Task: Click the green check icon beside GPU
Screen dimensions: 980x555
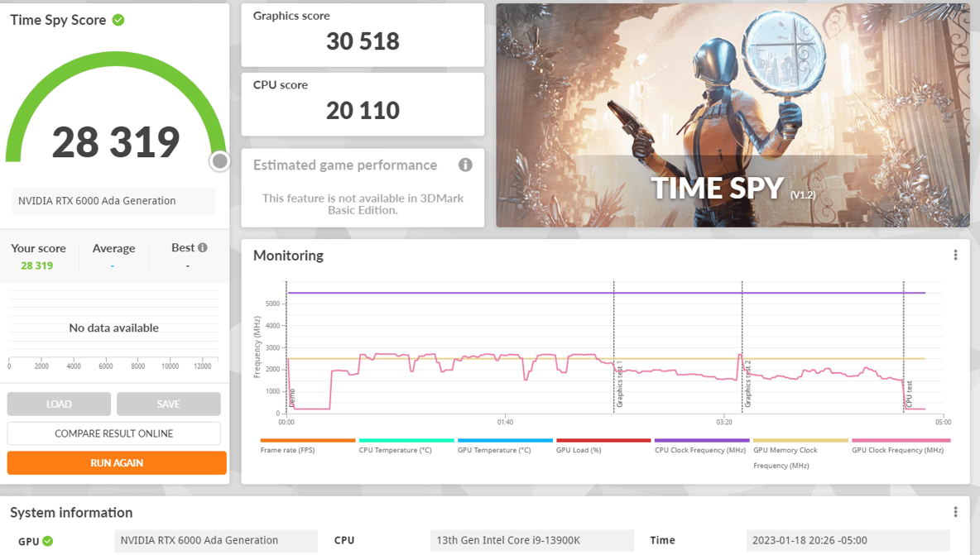Action: click(47, 541)
